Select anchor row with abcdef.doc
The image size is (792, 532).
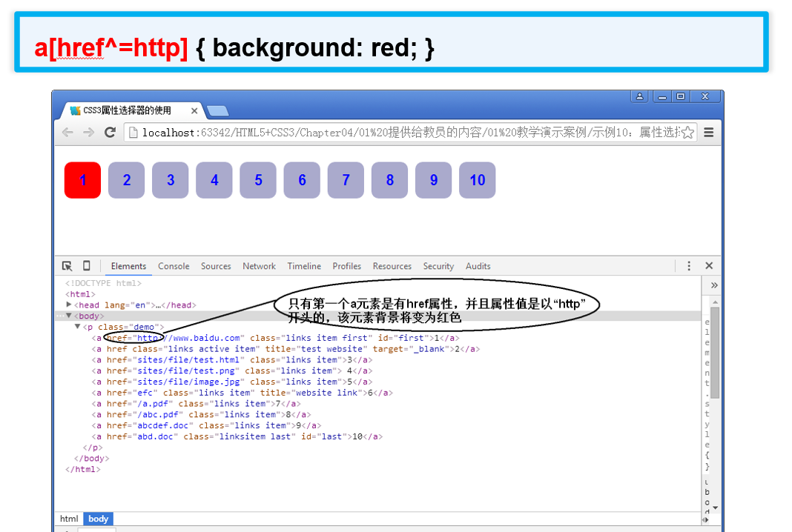pos(206,425)
